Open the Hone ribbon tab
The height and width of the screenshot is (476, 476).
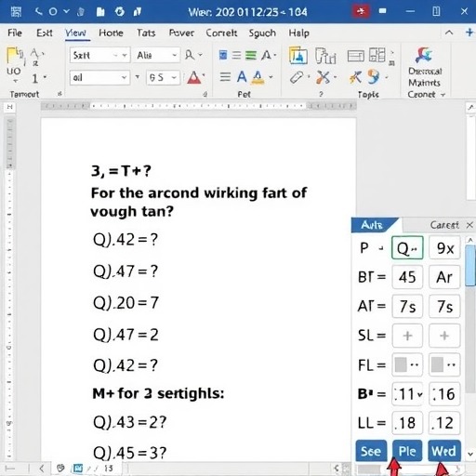[x=111, y=33]
